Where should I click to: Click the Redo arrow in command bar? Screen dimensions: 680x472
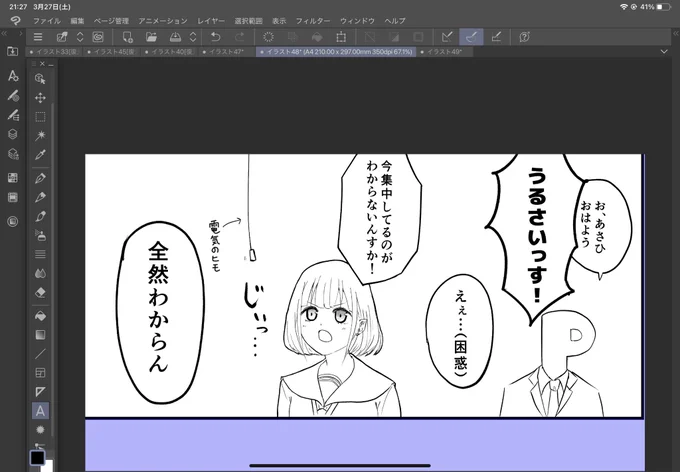pos(239,37)
